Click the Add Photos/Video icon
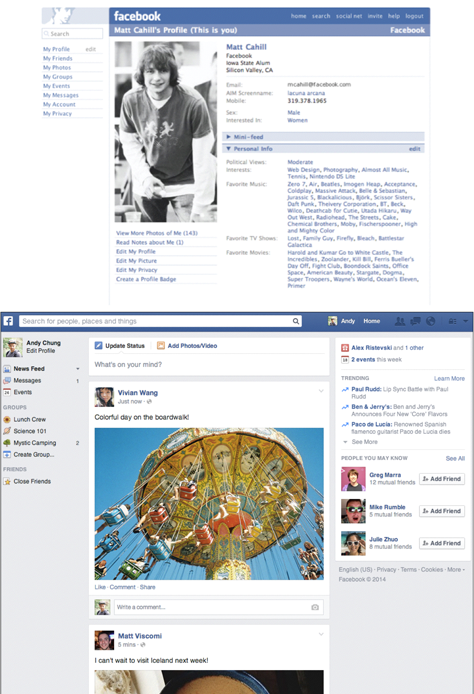The image size is (474, 694). click(x=161, y=346)
